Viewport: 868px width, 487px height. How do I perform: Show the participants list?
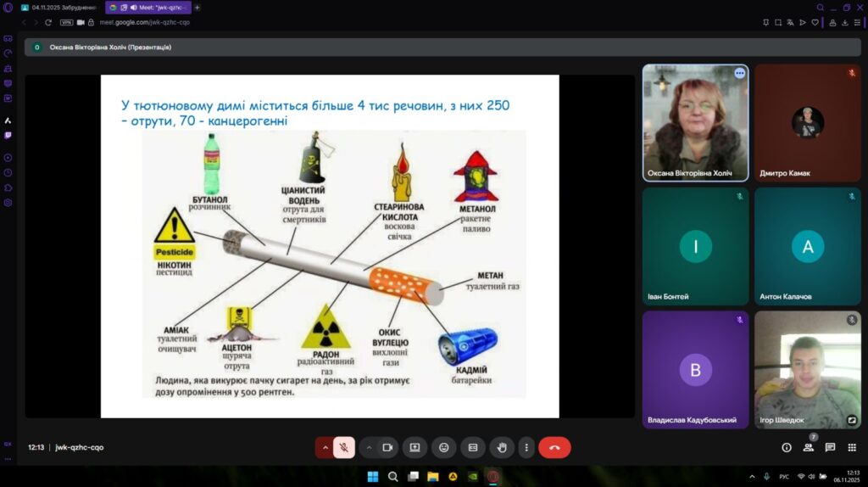(808, 447)
